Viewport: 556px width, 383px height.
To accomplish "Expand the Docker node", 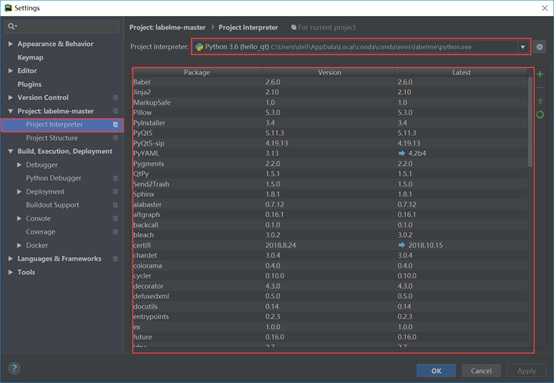I will click(19, 245).
